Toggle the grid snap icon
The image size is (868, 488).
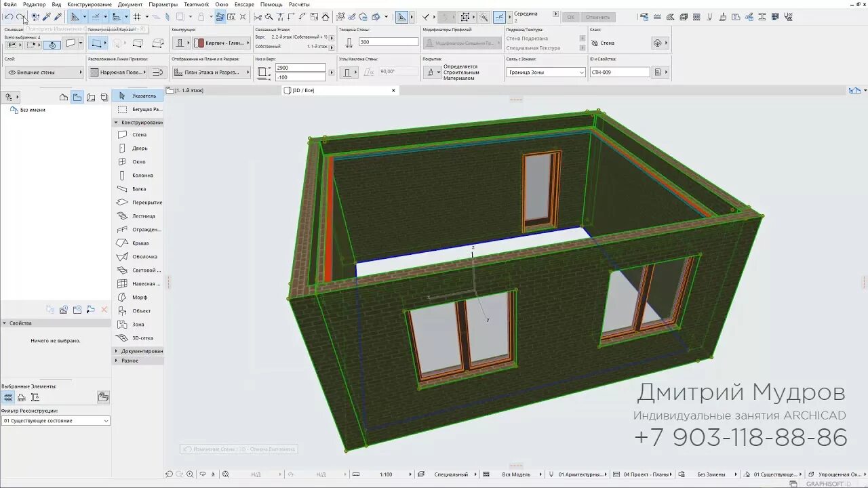point(137,17)
